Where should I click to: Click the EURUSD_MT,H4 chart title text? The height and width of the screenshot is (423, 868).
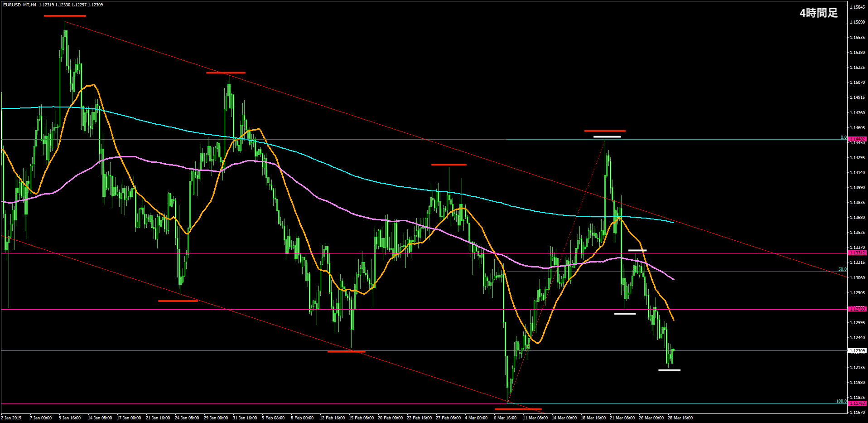pos(20,5)
